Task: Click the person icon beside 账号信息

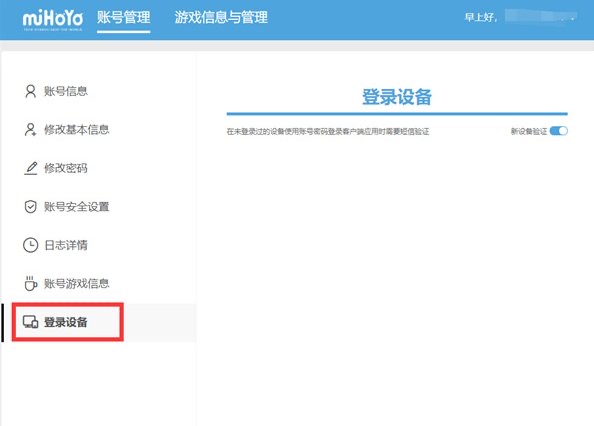Action: pyautogui.click(x=30, y=91)
